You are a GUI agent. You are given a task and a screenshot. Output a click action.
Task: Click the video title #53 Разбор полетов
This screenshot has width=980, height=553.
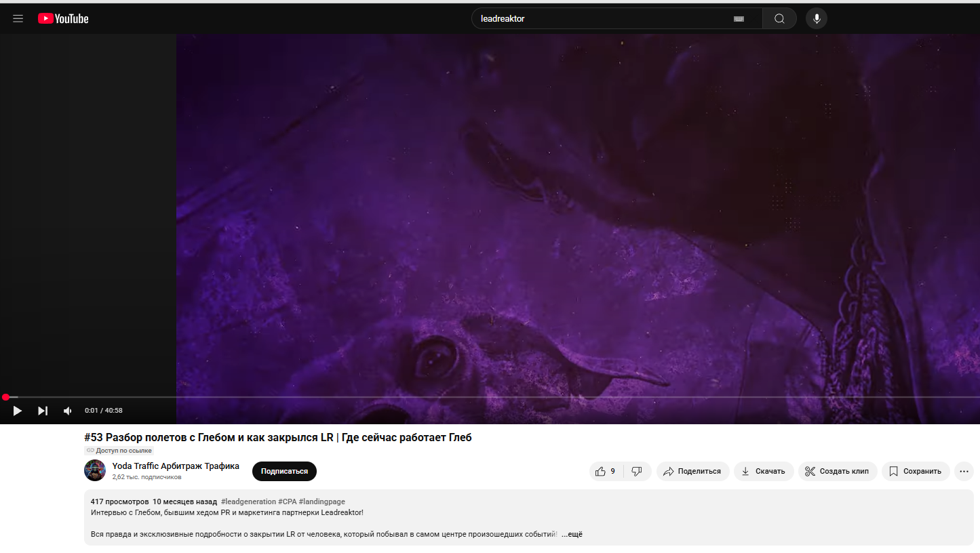278,438
